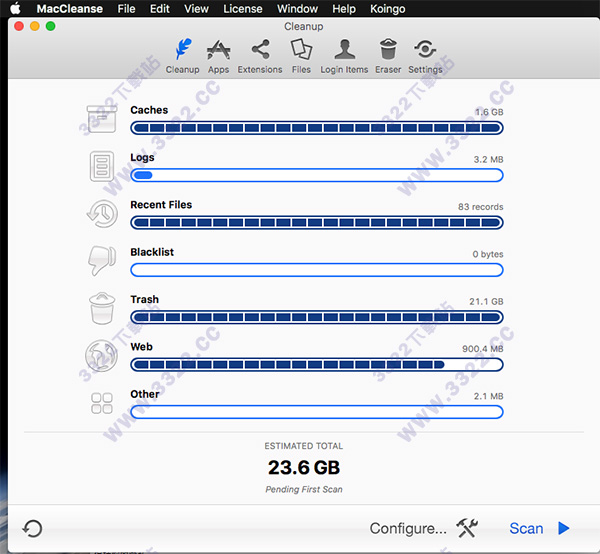Click the circular refresh arrow icon

33,529
